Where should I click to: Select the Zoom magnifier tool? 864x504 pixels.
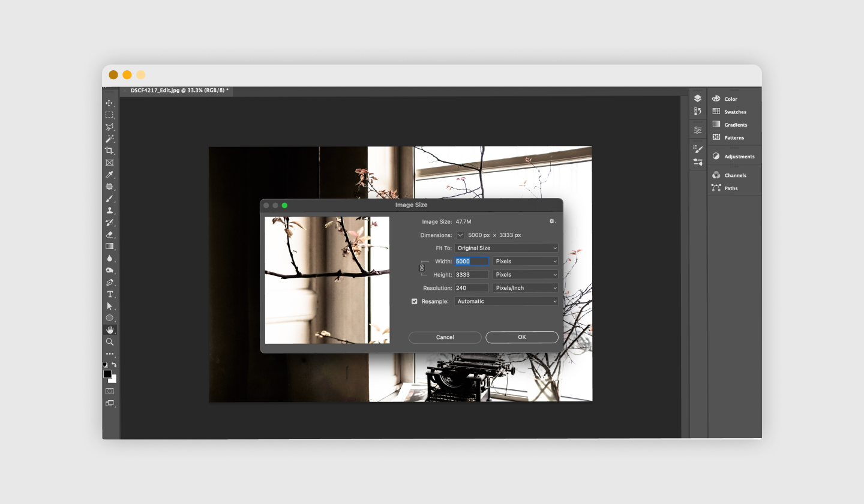[109, 341]
